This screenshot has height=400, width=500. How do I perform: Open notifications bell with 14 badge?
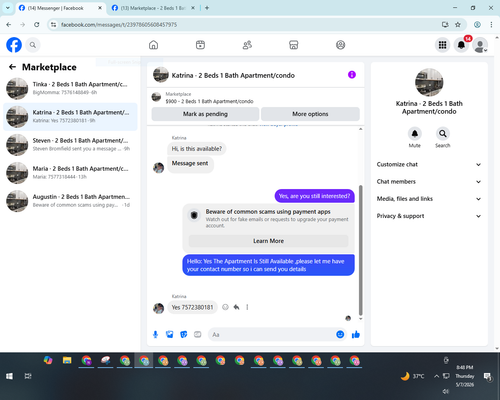(x=461, y=45)
